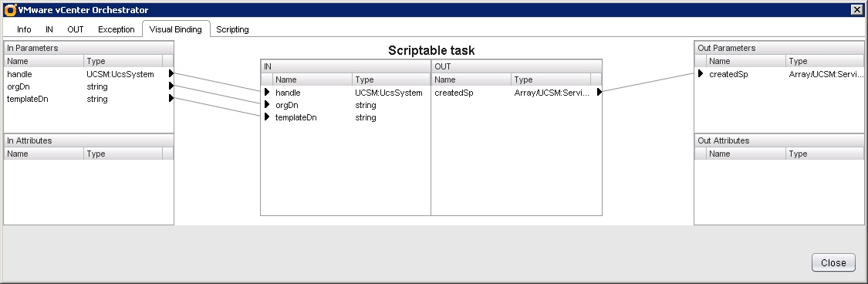
Task: Click arrow before templateDn in task IN list
Action: pyautogui.click(x=267, y=117)
